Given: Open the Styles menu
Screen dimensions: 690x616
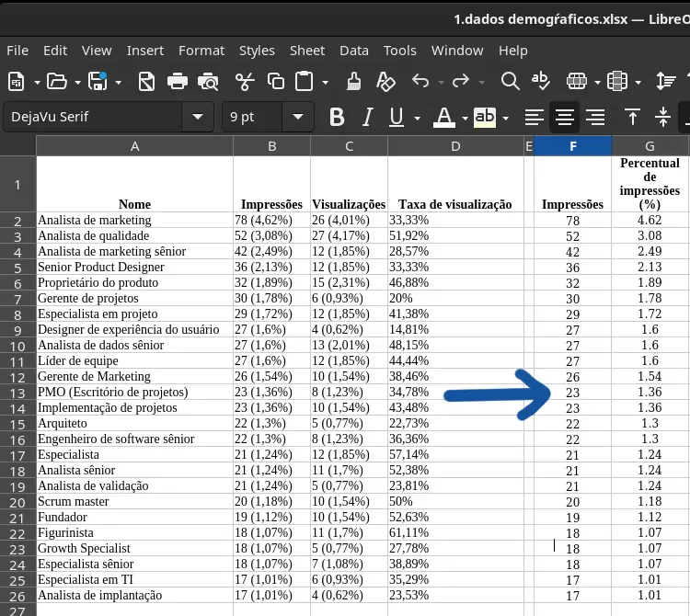Looking at the screenshot, I should pos(257,51).
